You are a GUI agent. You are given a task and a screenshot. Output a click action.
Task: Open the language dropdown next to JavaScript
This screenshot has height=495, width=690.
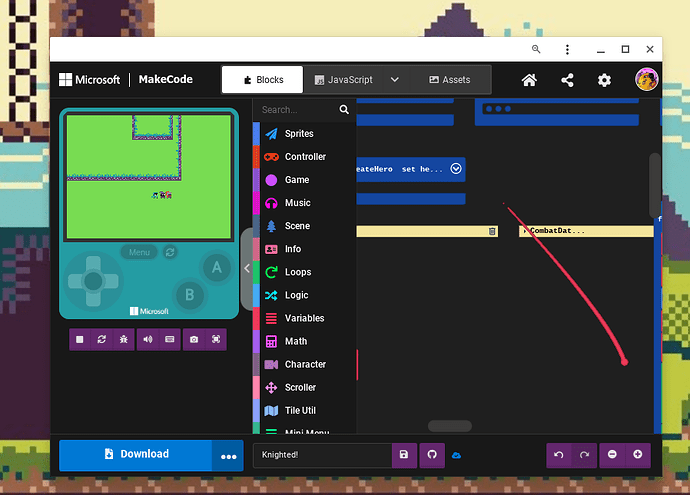coord(395,80)
